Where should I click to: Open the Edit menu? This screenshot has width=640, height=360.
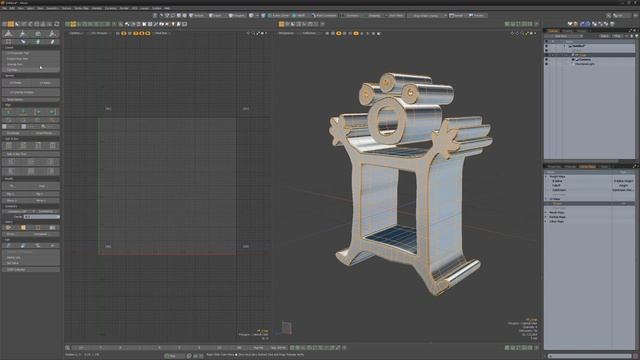tap(12, 8)
